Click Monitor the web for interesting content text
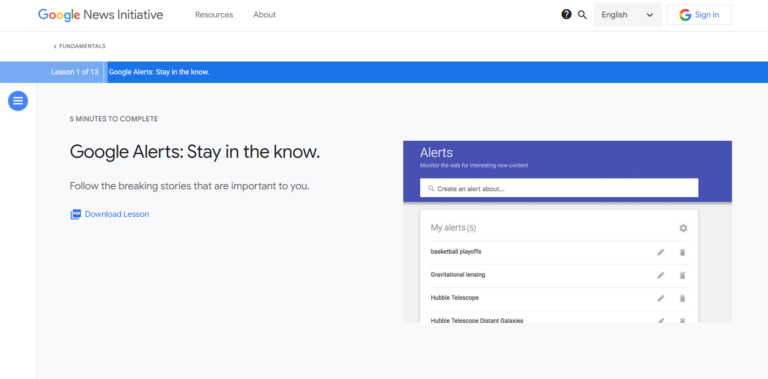This screenshot has height=379, width=768. (x=474, y=166)
